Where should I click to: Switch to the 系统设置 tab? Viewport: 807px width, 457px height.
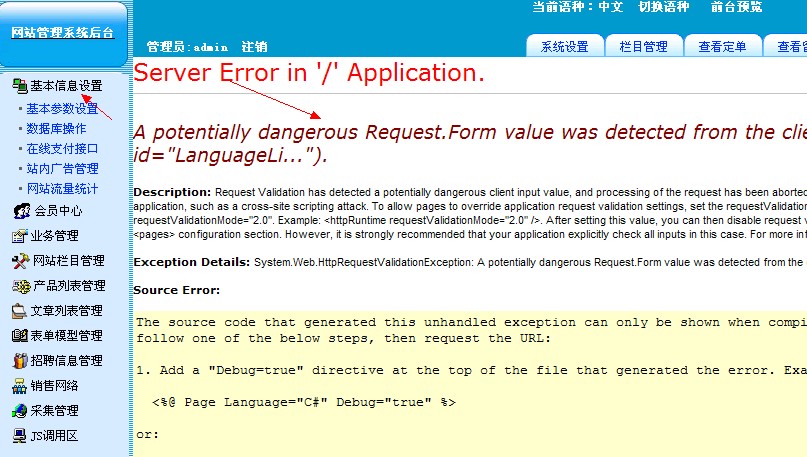click(564, 46)
